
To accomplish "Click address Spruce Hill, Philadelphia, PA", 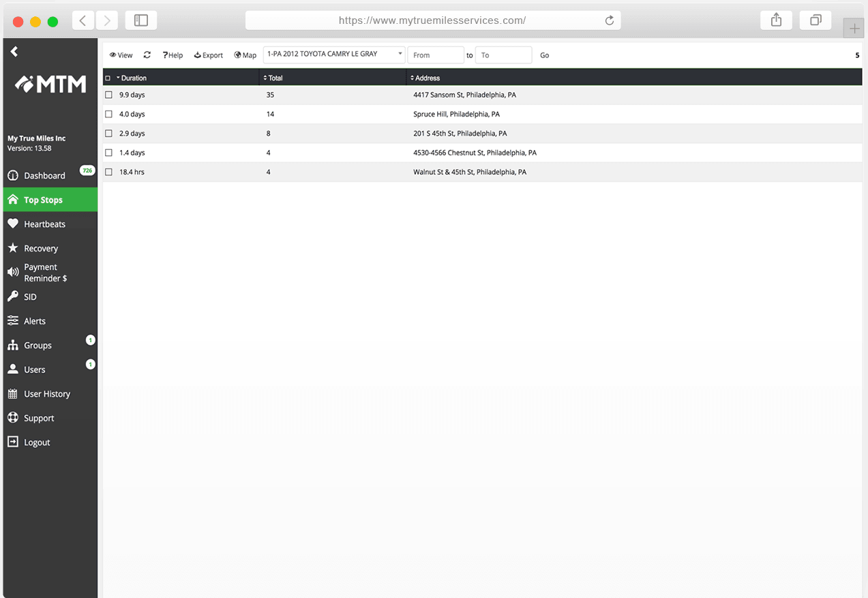I will (x=456, y=114).
